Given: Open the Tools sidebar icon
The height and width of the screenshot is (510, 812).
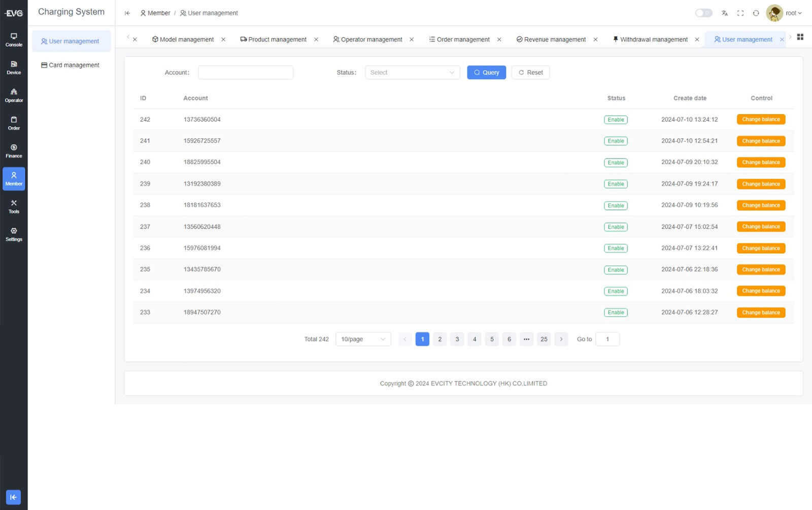Looking at the screenshot, I should (x=14, y=207).
